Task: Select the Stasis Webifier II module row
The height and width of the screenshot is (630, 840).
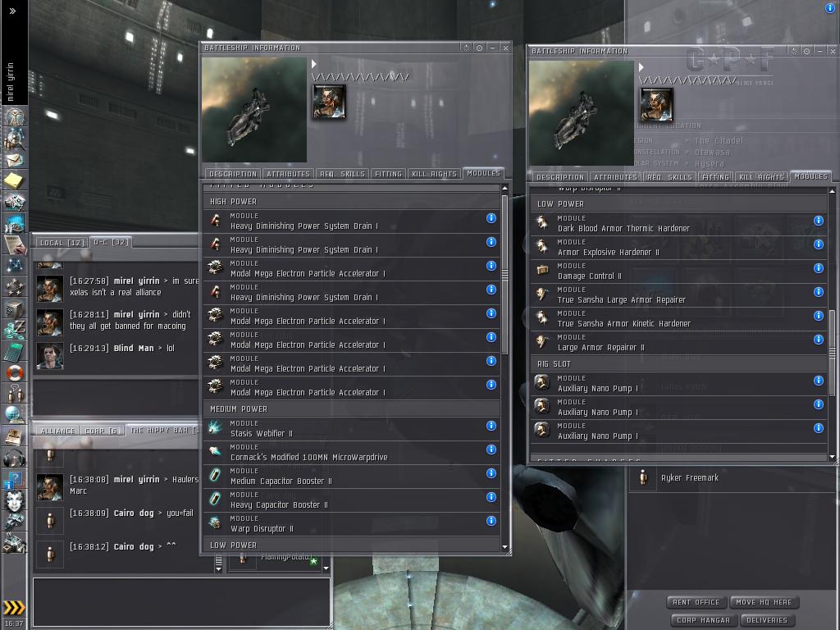Action: pyautogui.click(x=351, y=429)
